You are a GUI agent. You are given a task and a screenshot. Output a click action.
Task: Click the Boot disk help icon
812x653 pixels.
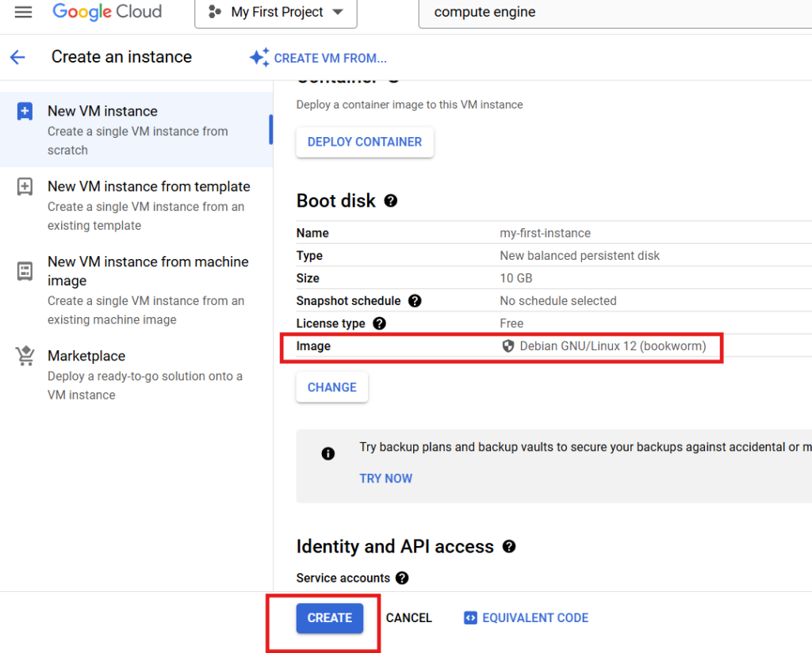pos(390,201)
